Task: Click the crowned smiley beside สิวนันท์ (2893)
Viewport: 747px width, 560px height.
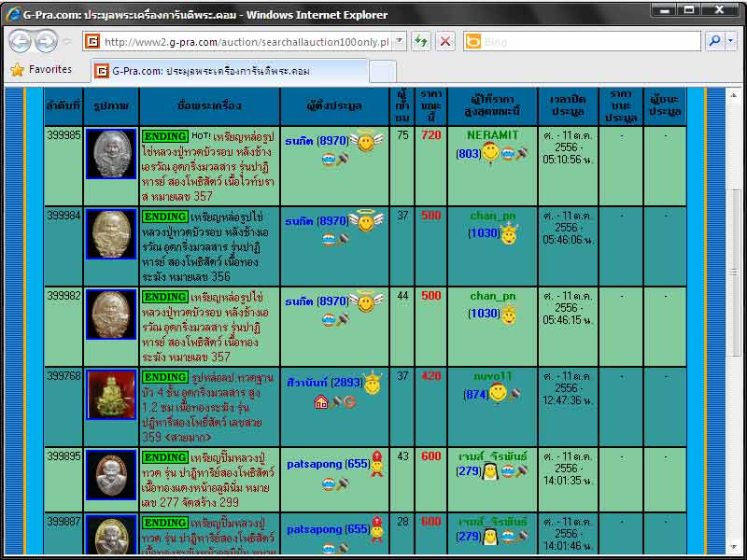Action: (x=373, y=383)
